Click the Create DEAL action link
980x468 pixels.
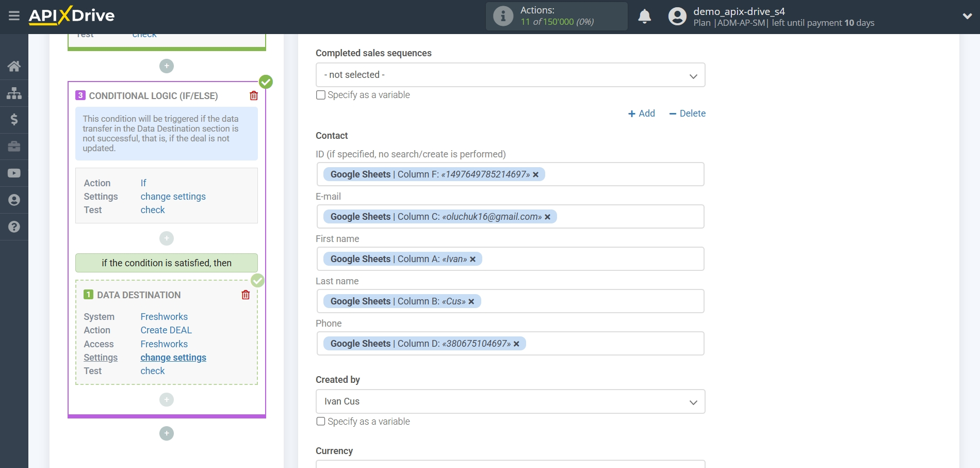pos(166,330)
